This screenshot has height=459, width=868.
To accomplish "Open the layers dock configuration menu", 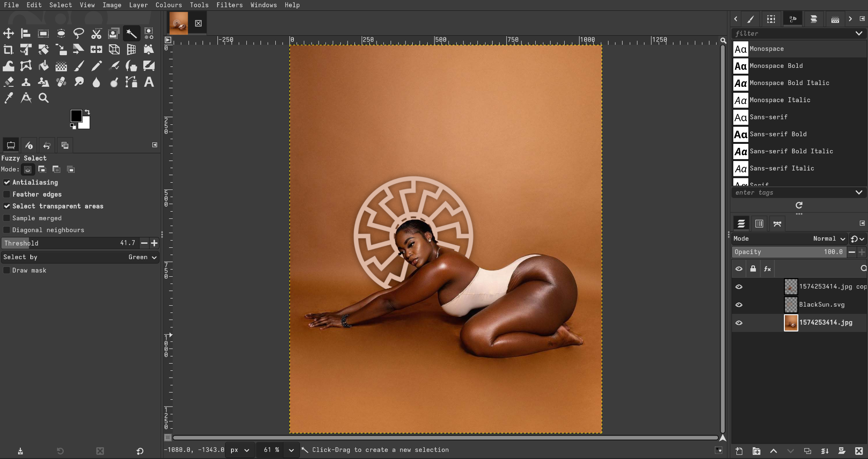I will [862, 223].
